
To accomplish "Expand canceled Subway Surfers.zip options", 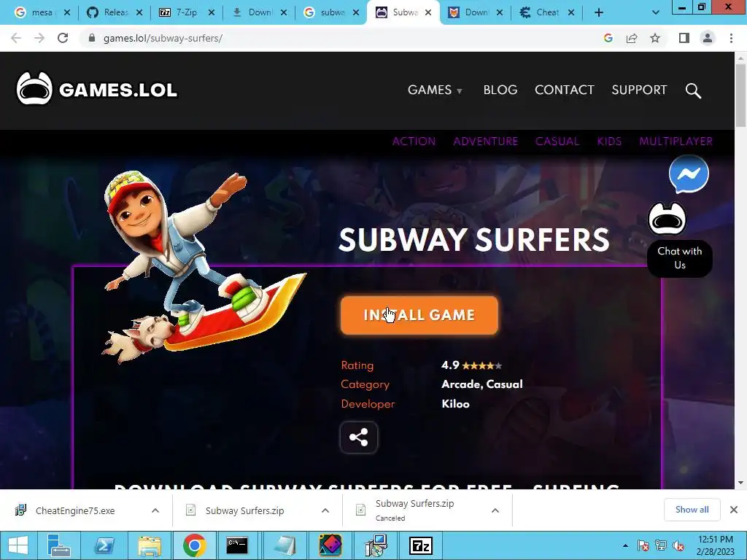I will (x=495, y=510).
